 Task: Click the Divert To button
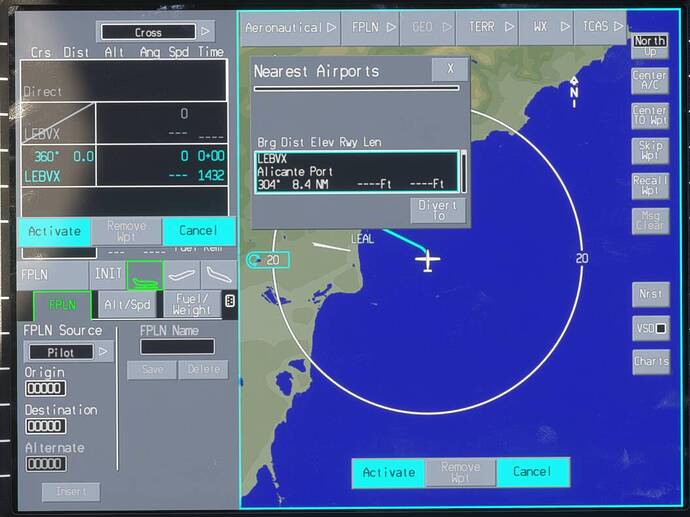pos(437,210)
